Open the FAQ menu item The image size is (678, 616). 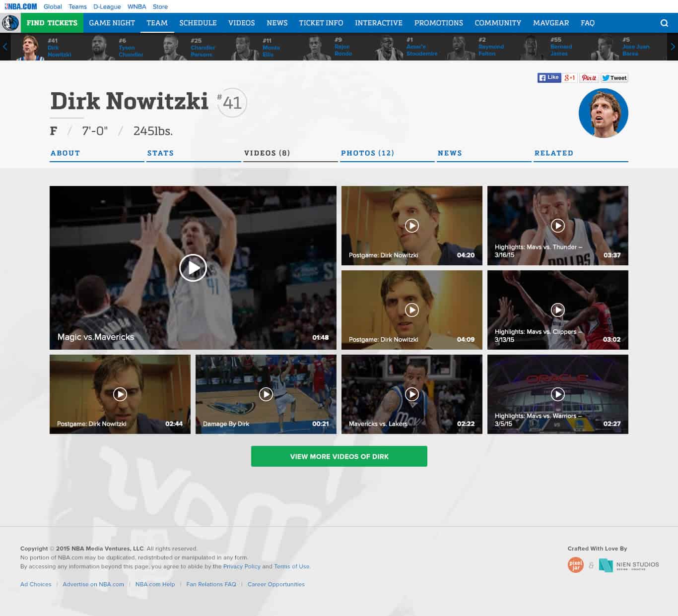pos(588,23)
